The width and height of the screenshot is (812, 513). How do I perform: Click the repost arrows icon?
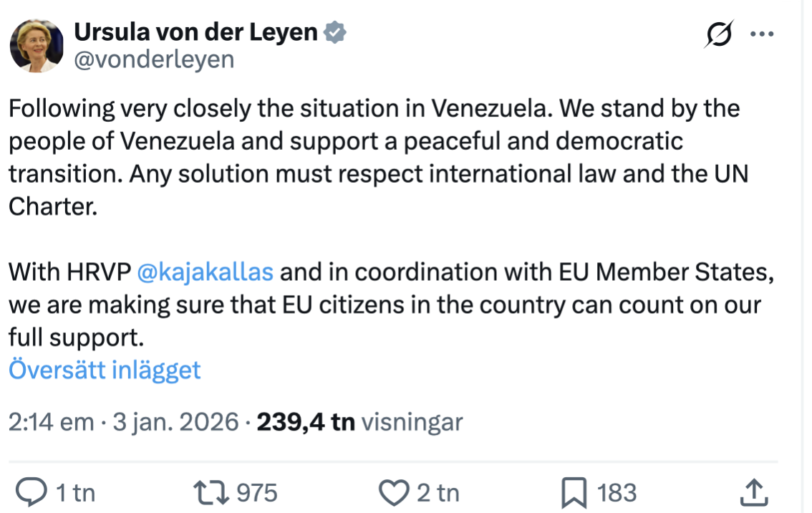212,492
